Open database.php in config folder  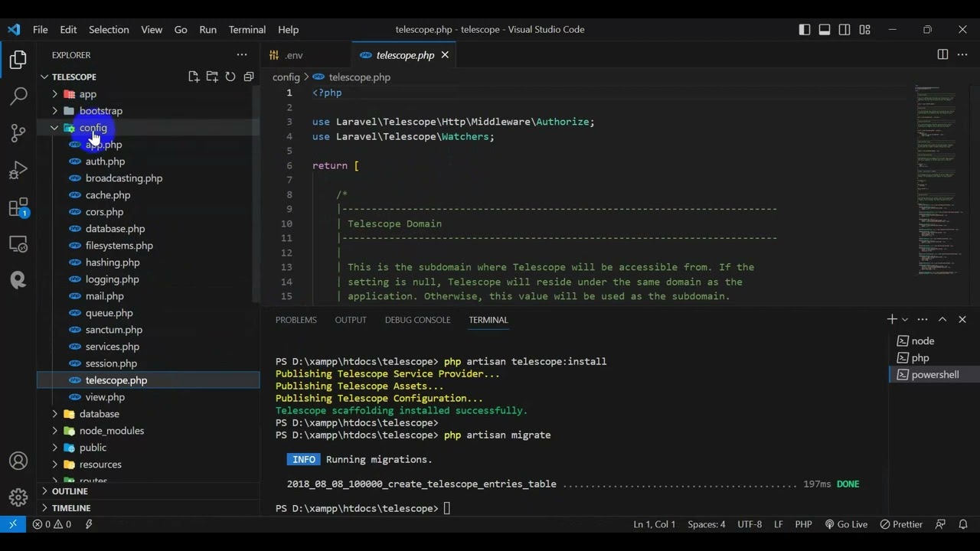(x=115, y=229)
